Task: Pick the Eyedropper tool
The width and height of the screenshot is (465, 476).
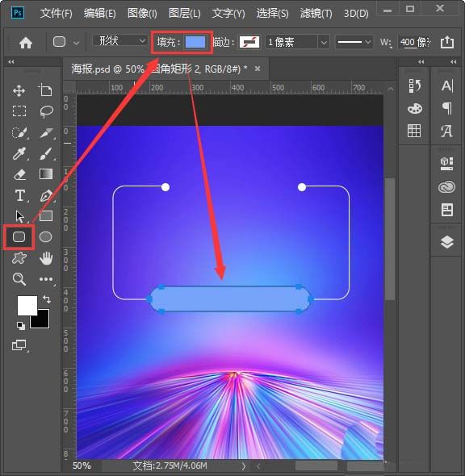Action: [x=19, y=153]
